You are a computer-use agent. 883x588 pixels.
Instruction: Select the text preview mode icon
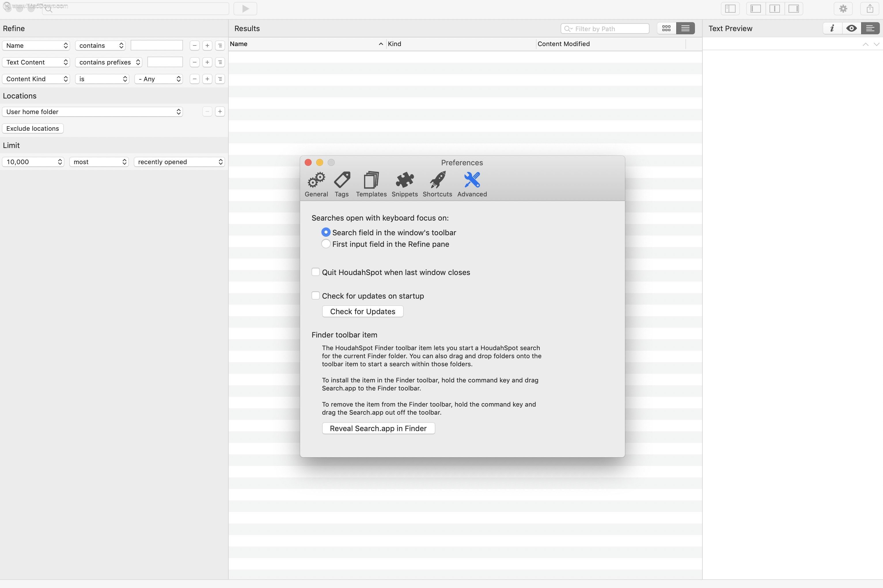click(870, 29)
